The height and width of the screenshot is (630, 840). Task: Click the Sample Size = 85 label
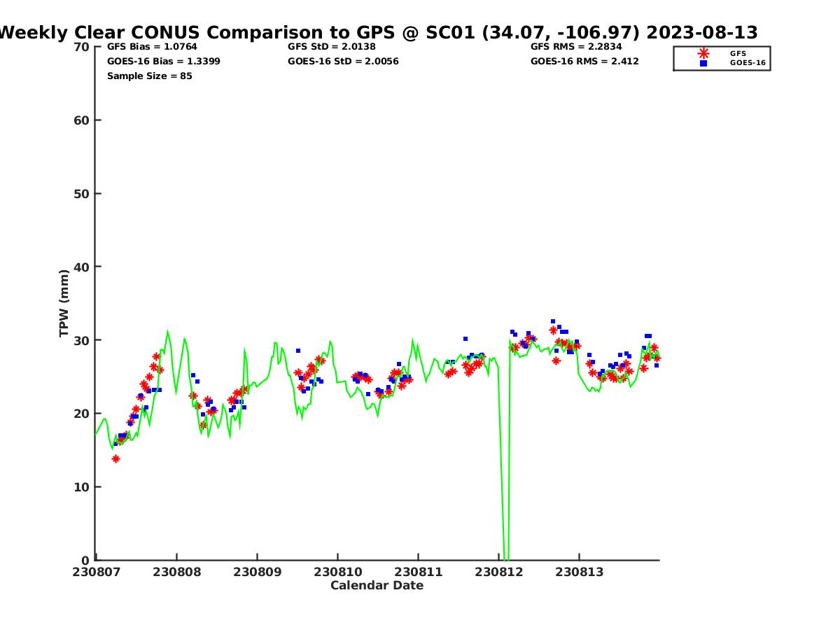tap(149, 76)
